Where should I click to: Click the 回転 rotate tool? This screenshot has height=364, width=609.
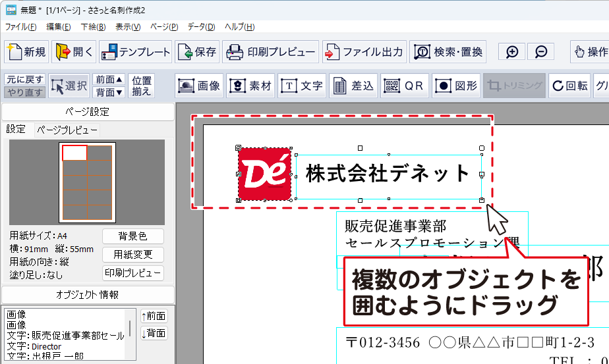569,86
